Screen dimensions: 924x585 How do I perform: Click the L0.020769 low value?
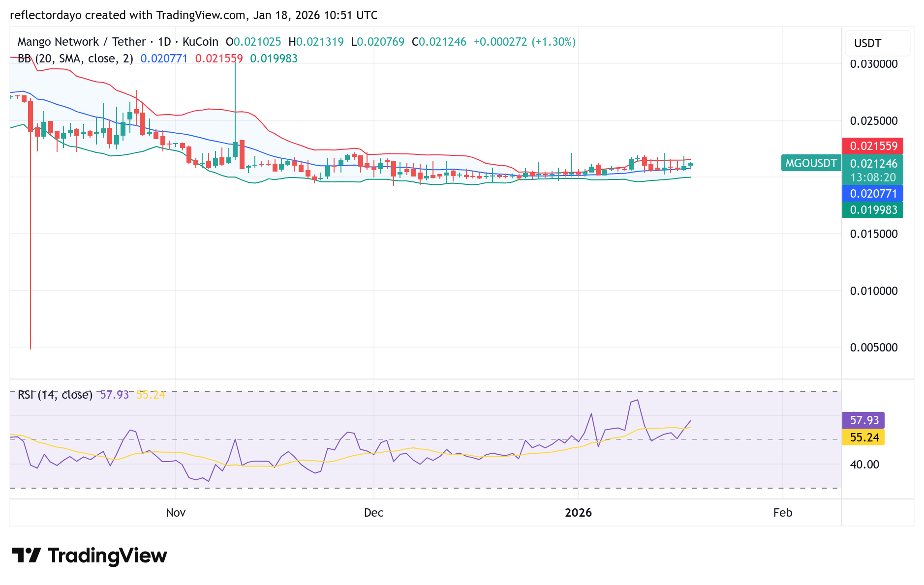[378, 42]
